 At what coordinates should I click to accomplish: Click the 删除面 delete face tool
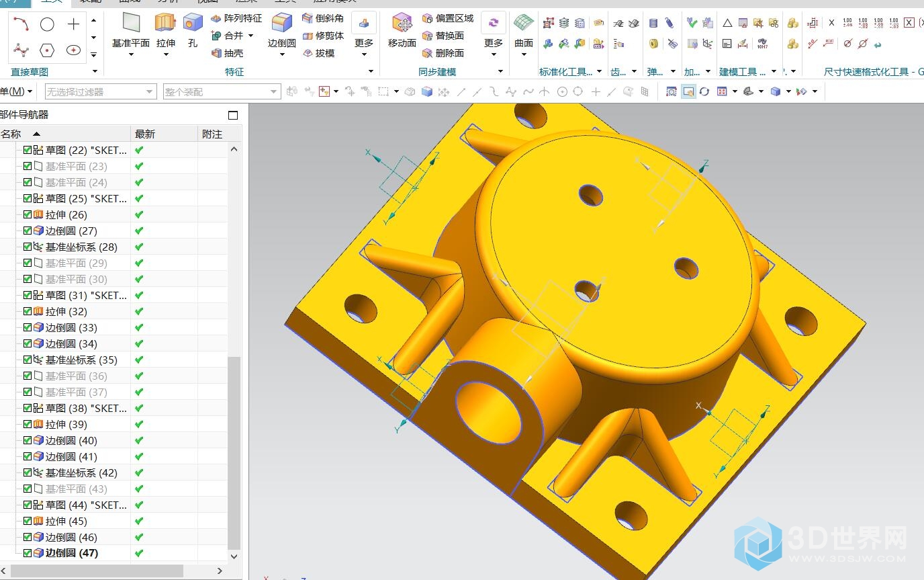443,53
